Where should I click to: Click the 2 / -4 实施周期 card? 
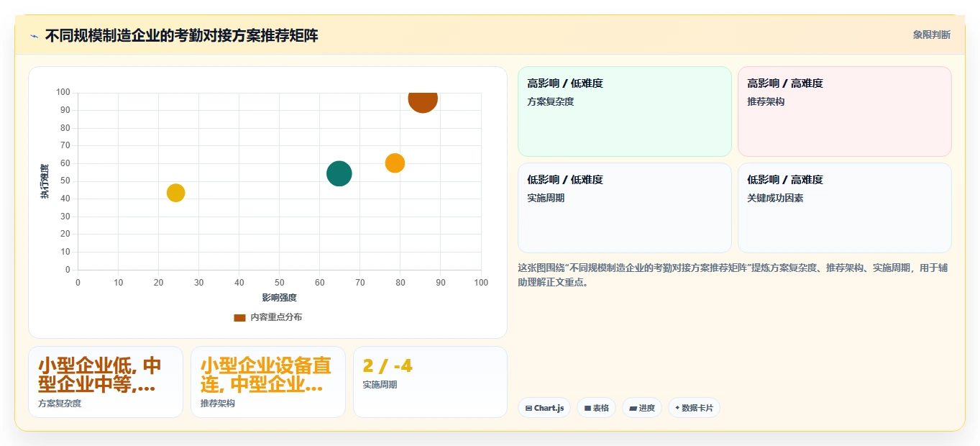[430, 382]
